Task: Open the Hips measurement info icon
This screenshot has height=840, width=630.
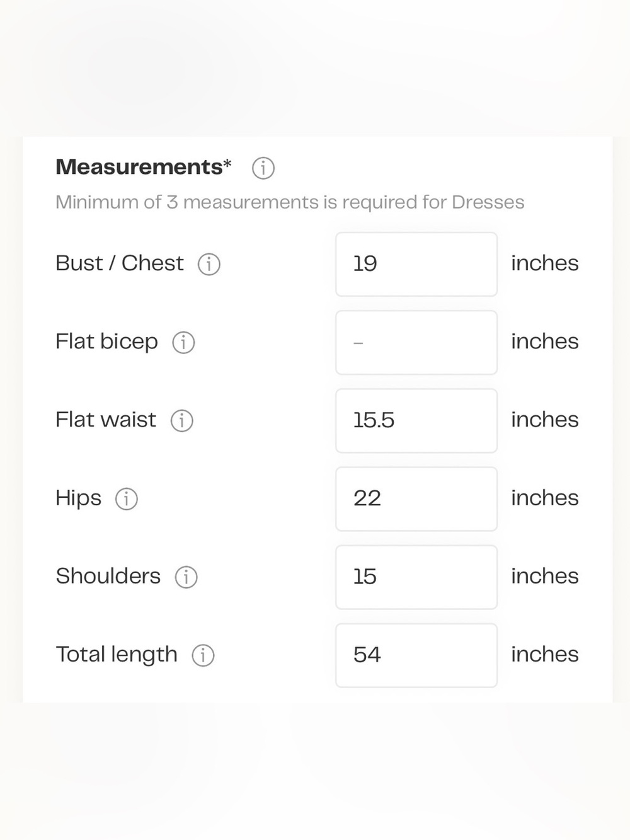Action: pos(127,498)
